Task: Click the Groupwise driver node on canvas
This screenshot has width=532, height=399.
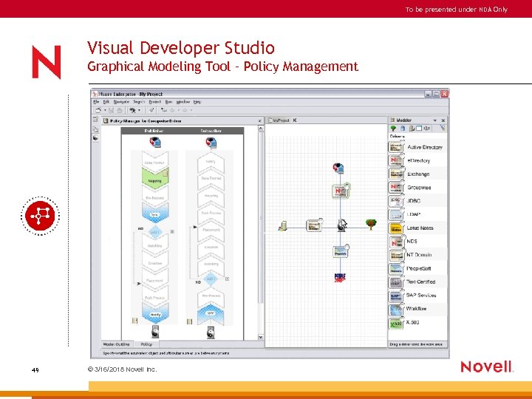Action: point(341,191)
